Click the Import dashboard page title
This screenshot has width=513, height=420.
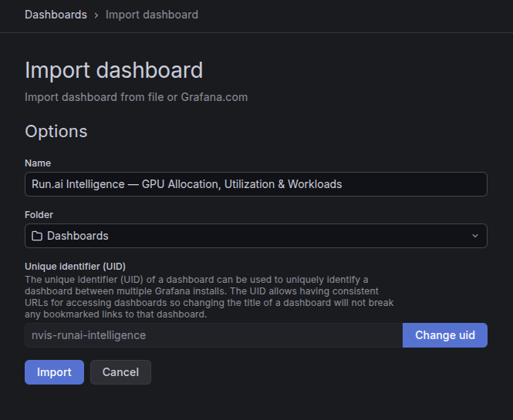point(114,70)
